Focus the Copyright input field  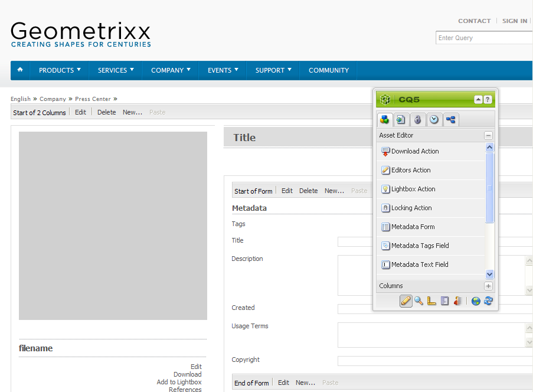(x=435, y=361)
